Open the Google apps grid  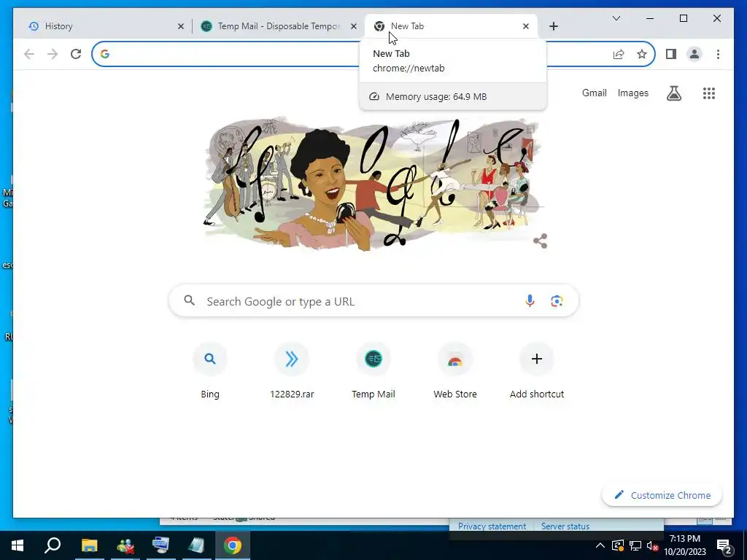coord(709,93)
